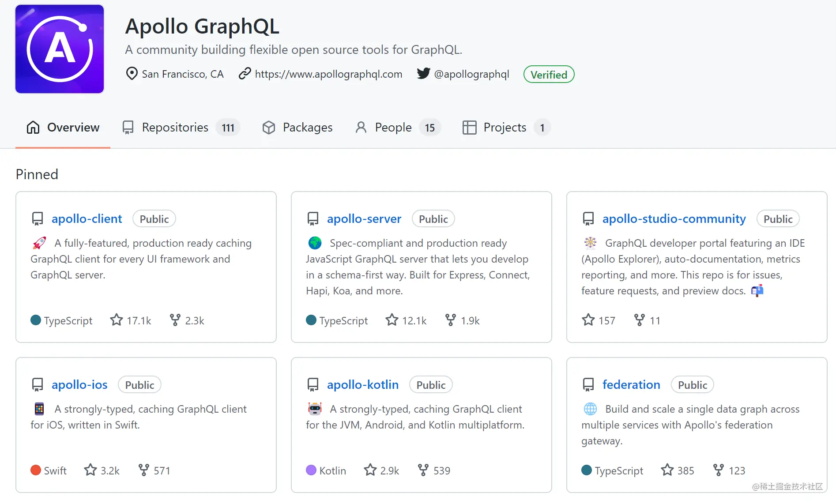Viewport: 836px width, 504px height.
Task: Click the person icon on the People tab
Action: coord(361,128)
